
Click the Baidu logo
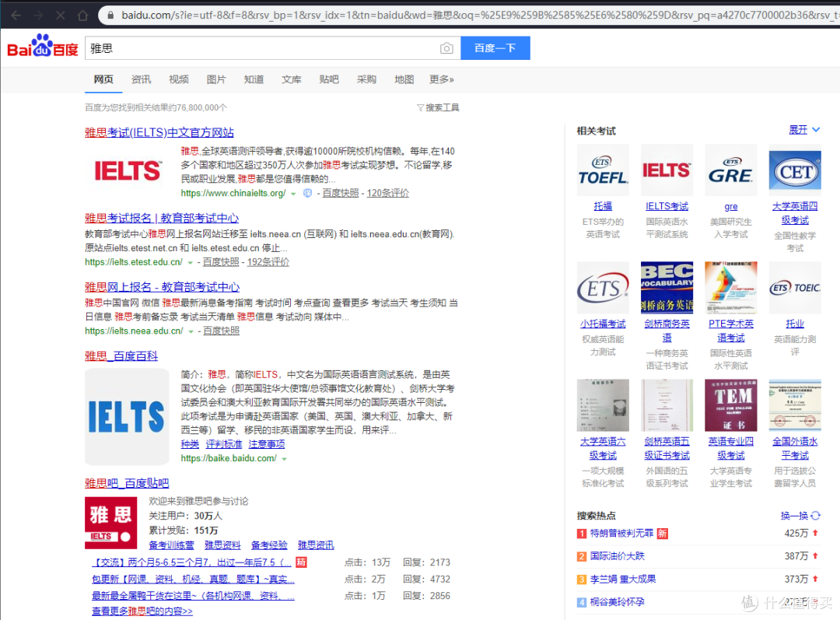[x=43, y=46]
